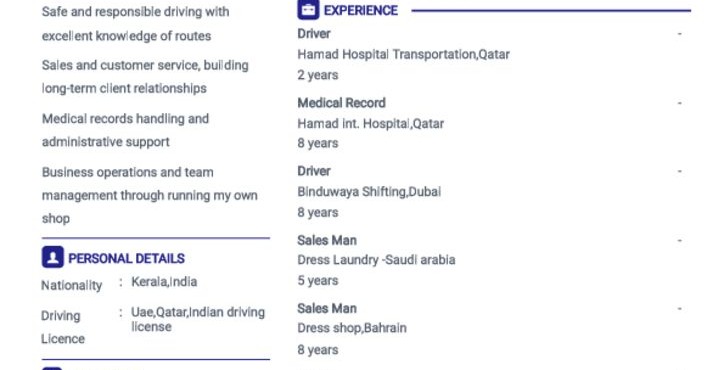Click the briefcase icon beside Experience
Viewport: 724px width, 370px height.
click(308, 10)
